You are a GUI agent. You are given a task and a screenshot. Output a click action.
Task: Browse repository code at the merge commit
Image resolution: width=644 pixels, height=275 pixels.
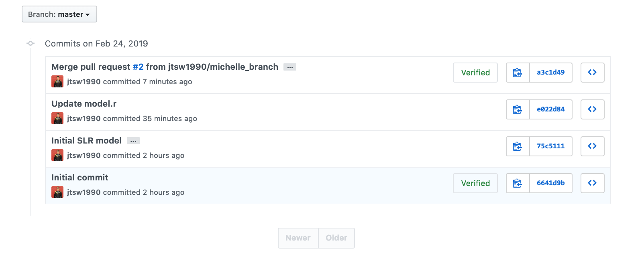(592, 73)
